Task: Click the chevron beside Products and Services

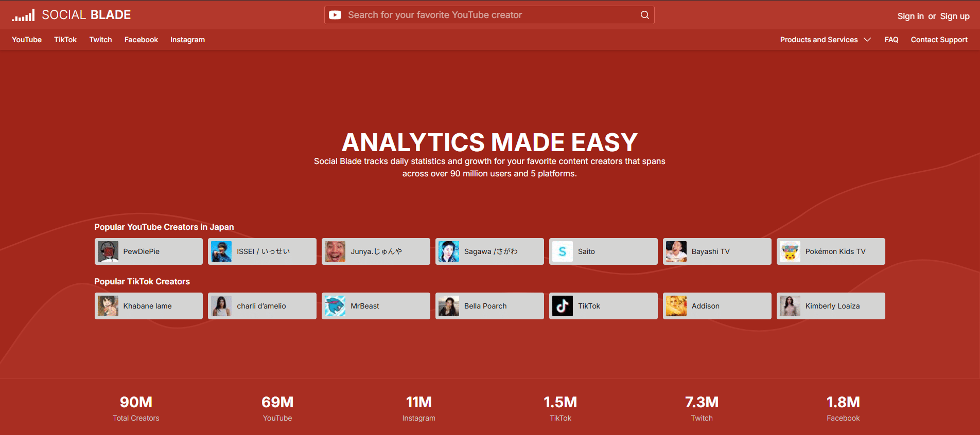Action: click(x=867, y=40)
